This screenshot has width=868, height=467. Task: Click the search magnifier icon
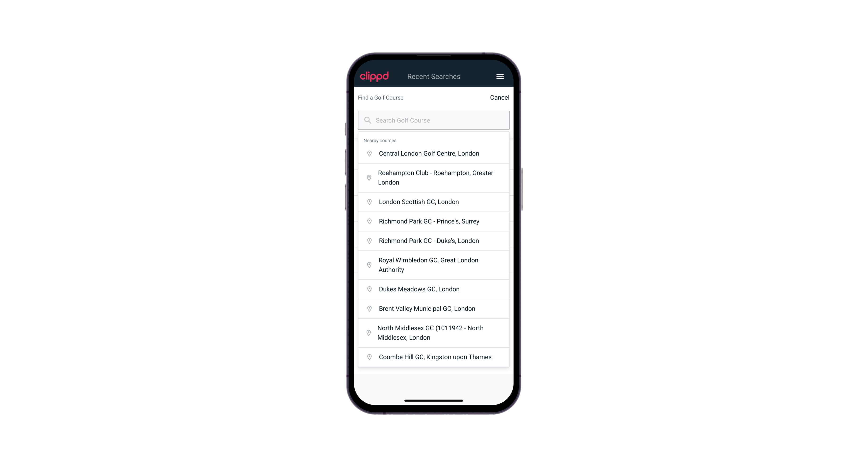367,120
